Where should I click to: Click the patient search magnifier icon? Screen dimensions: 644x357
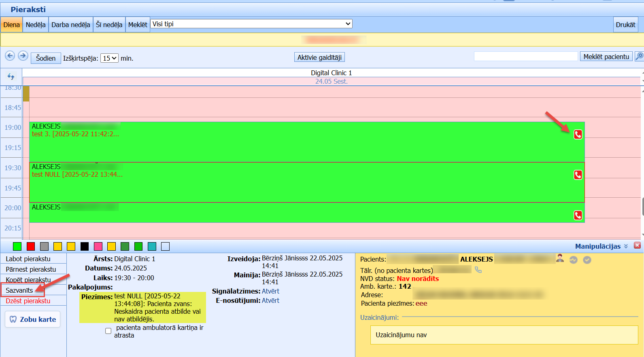click(639, 56)
